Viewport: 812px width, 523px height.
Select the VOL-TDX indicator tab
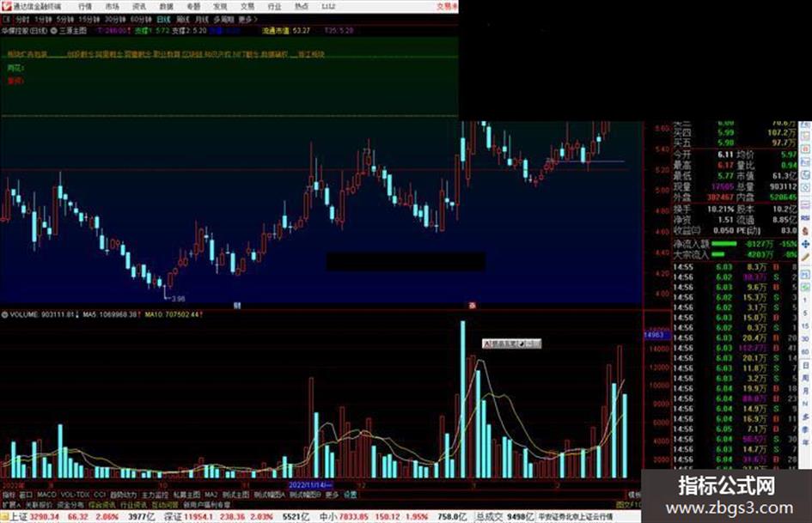(x=75, y=495)
